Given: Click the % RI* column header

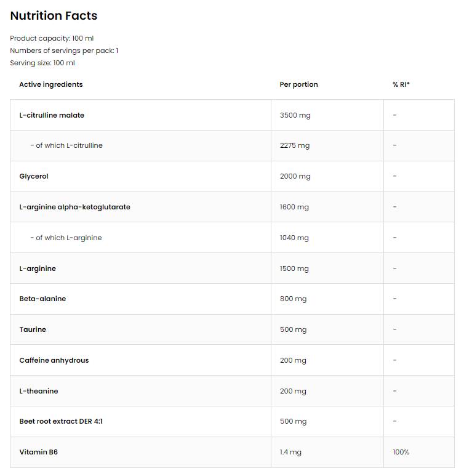Looking at the screenshot, I should [x=401, y=84].
